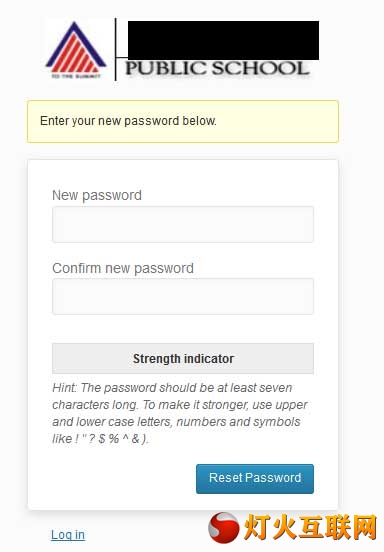
Task: Click the word 'Hint:' in the hint text
Action: coord(64,388)
